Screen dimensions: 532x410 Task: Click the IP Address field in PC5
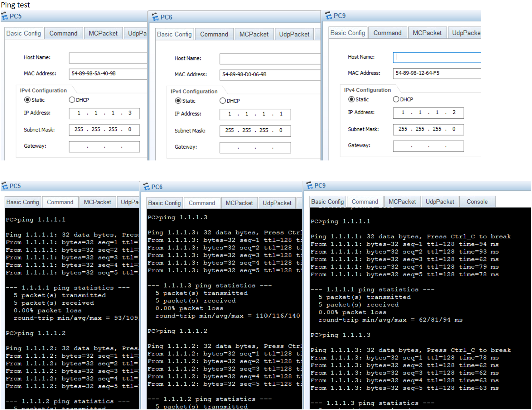click(104, 113)
